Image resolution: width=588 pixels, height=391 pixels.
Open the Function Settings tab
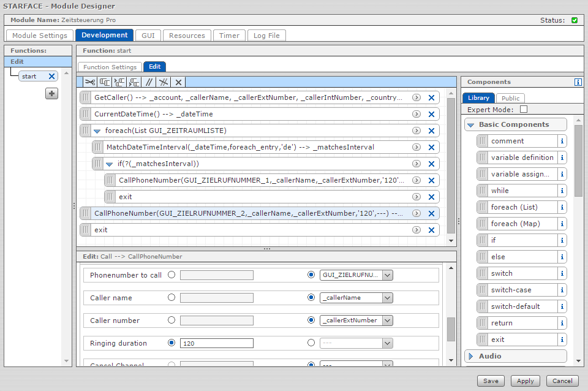(x=110, y=67)
